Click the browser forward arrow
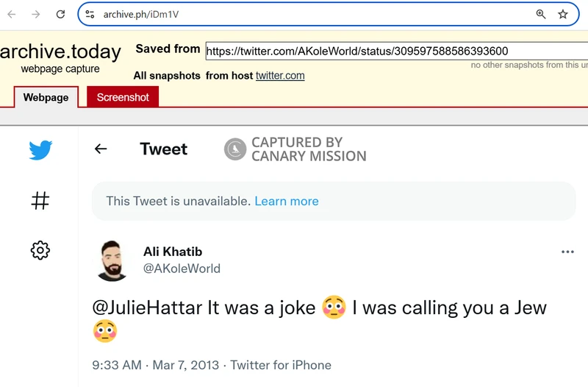The height and width of the screenshot is (387, 588). click(36, 14)
